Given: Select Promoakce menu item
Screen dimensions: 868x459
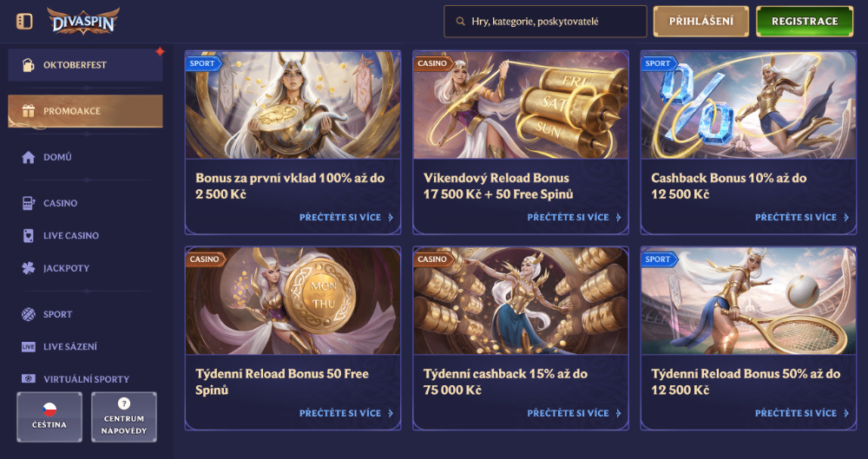Looking at the screenshot, I should 85,111.
